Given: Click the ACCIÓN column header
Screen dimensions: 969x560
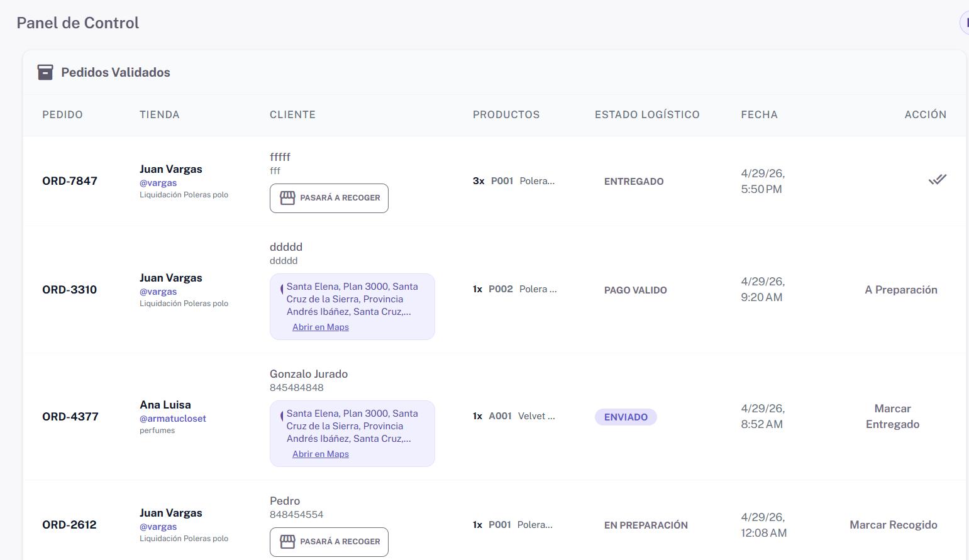Looking at the screenshot, I should pos(926,114).
